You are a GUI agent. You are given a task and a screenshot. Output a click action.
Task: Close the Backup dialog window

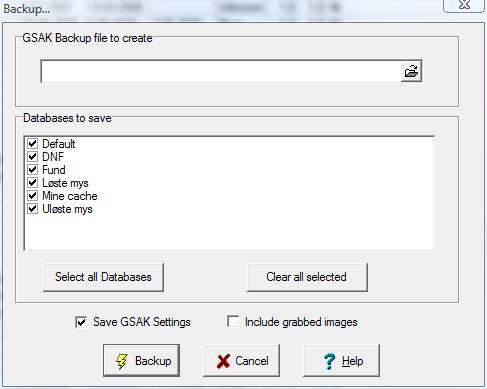click(464, 5)
